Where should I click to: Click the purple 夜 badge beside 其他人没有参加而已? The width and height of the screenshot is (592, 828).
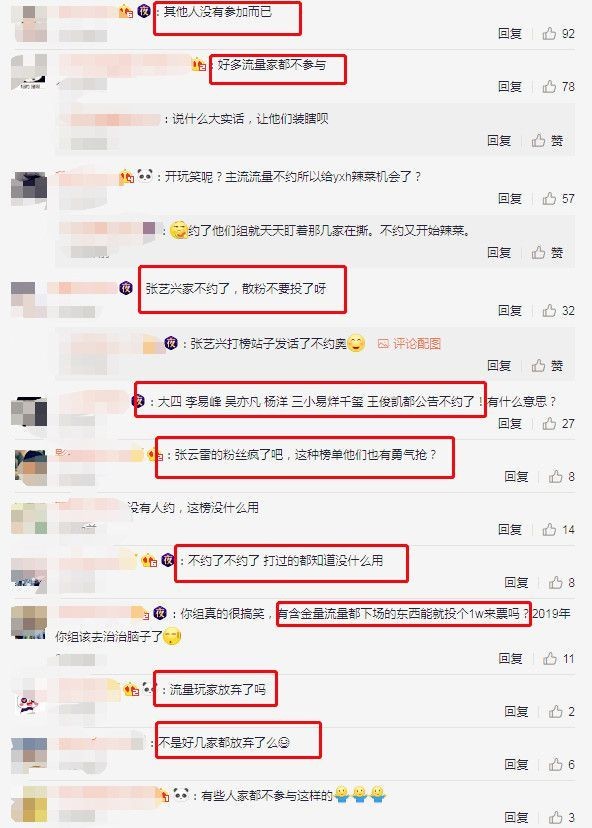click(x=144, y=11)
